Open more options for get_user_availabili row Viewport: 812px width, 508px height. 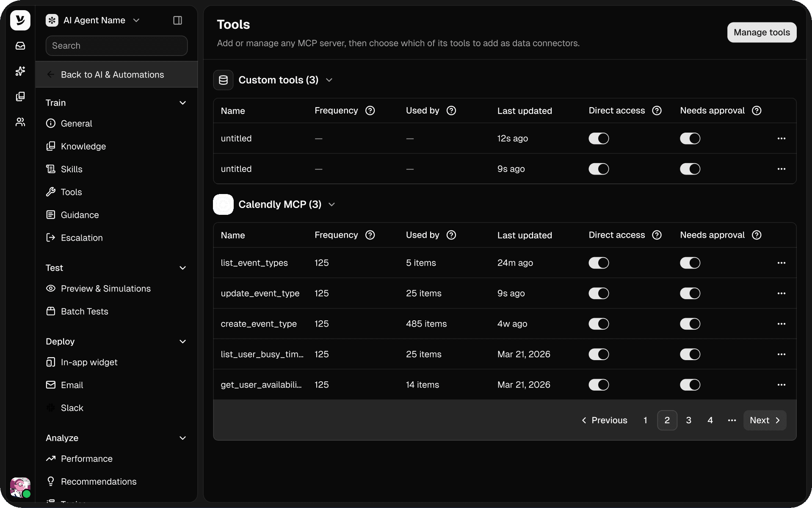click(782, 385)
